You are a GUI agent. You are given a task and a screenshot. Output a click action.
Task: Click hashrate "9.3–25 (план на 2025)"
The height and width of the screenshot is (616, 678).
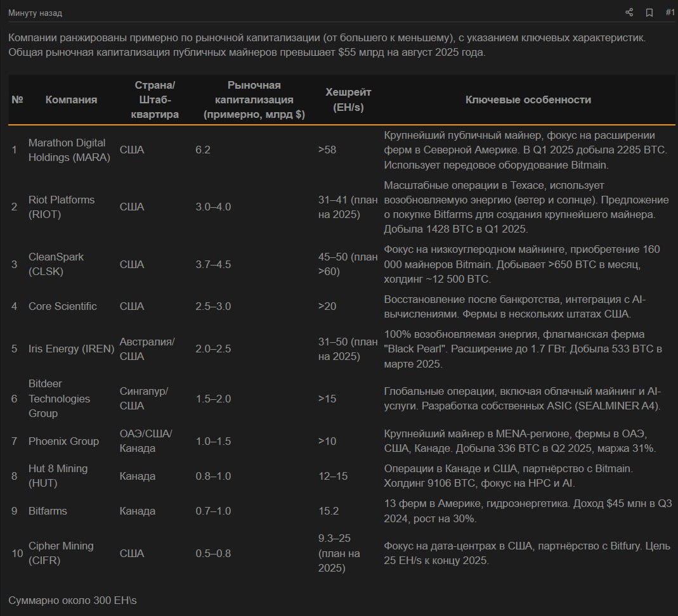(339, 553)
